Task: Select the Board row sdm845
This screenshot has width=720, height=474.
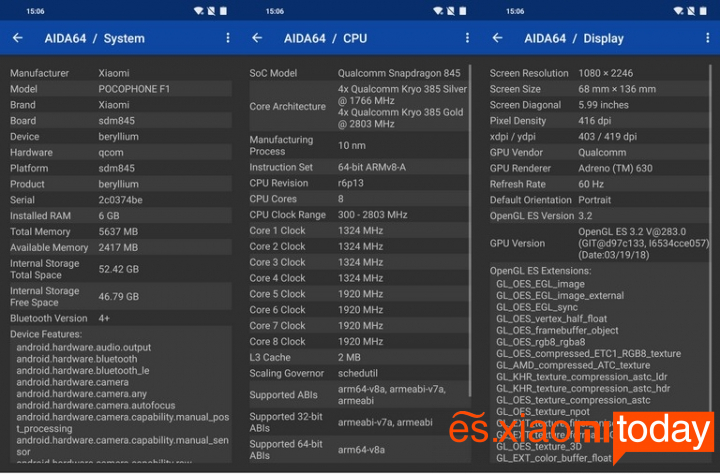Action: [x=121, y=121]
